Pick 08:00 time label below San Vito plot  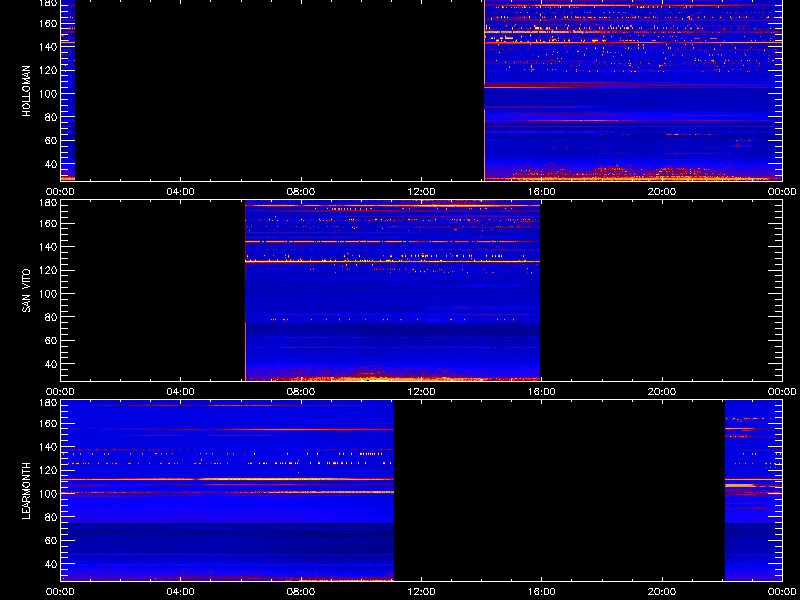301,392
